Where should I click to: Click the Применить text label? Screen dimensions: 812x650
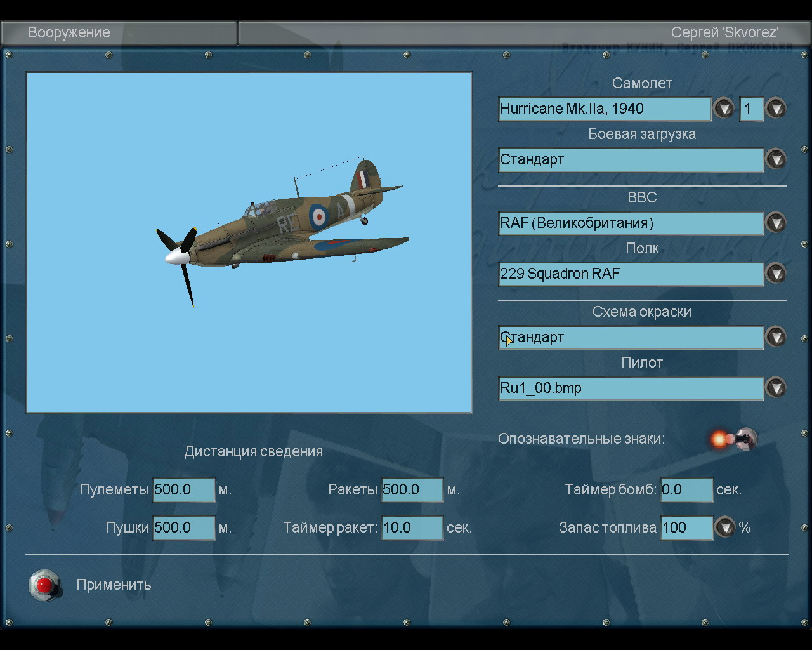pyautogui.click(x=114, y=585)
